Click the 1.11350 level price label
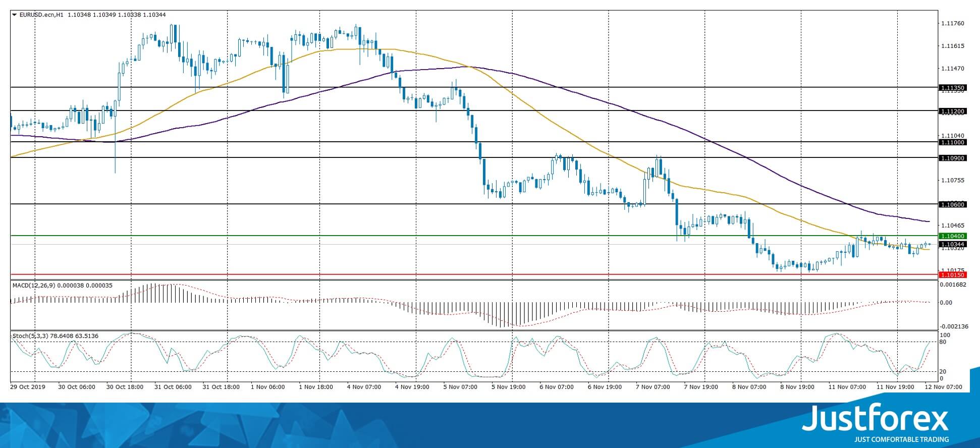The image size is (980, 448). (x=952, y=88)
